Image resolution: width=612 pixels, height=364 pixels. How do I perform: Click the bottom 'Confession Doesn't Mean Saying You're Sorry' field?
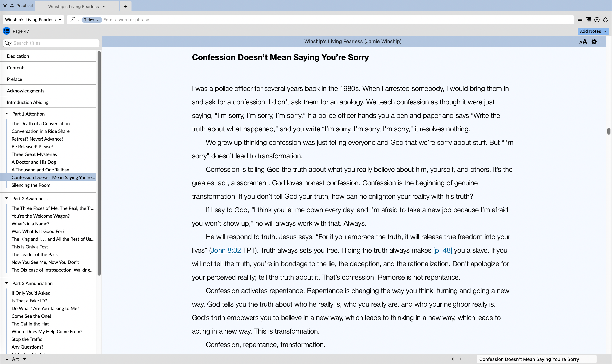(x=537, y=359)
